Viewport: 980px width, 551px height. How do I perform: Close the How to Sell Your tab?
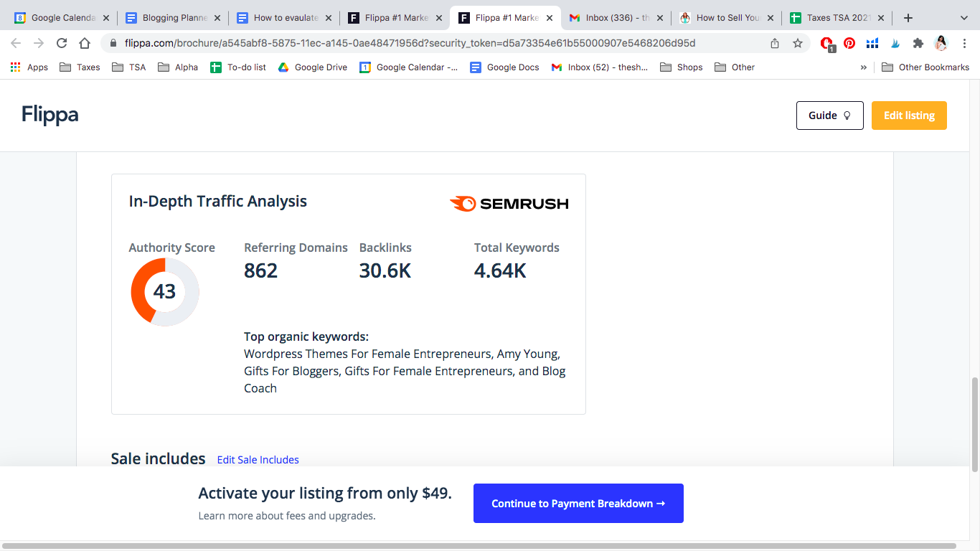(x=771, y=18)
